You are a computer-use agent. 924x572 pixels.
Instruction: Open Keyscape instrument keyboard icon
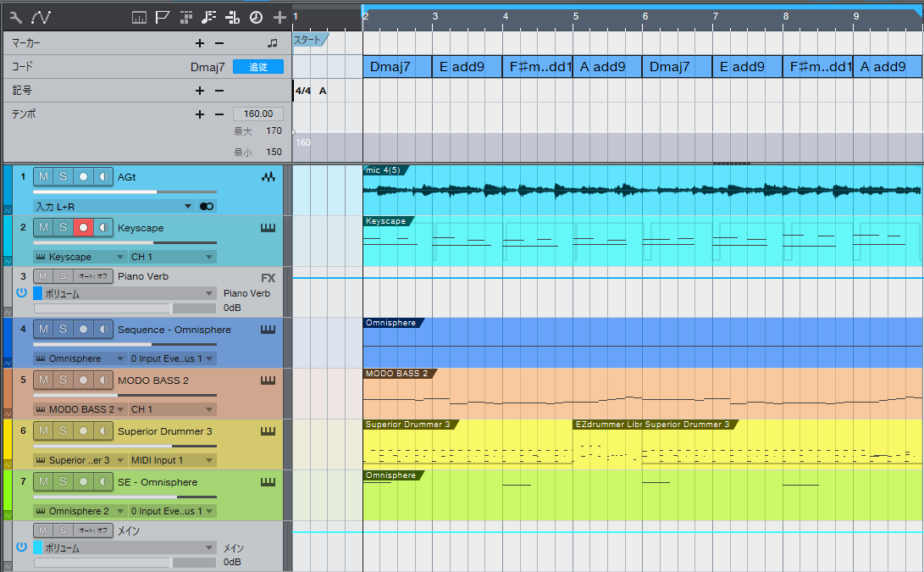(268, 228)
